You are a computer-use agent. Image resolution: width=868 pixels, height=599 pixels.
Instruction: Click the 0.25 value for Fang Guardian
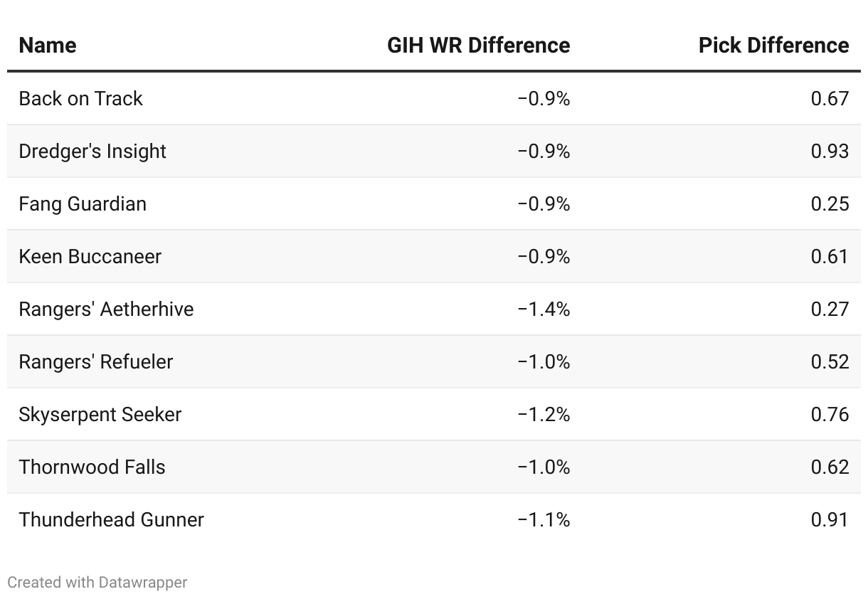pyautogui.click(x=830, y=203)
